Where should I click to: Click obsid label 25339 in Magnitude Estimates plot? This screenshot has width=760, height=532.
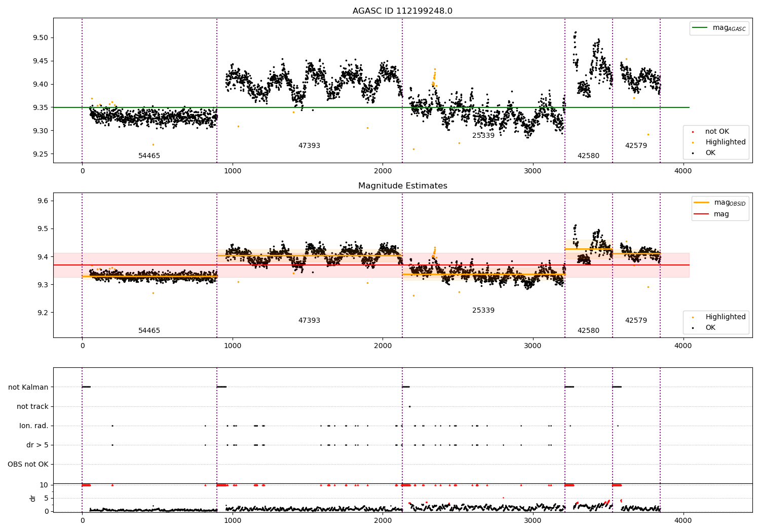click(x=483, y=311)
